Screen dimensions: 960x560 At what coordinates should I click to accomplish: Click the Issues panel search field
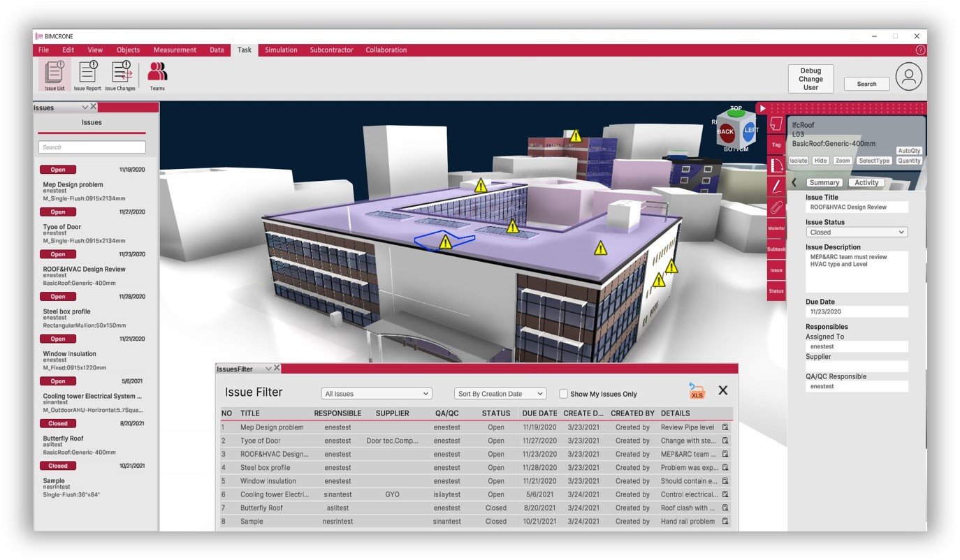click(x=92, y=147)
